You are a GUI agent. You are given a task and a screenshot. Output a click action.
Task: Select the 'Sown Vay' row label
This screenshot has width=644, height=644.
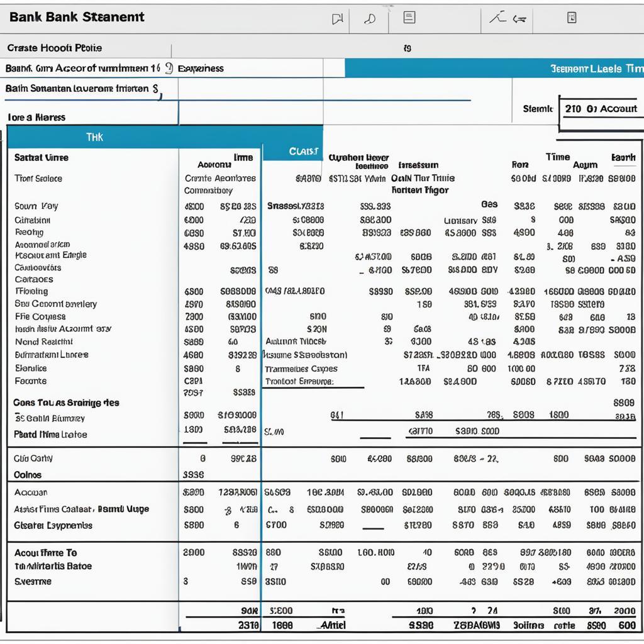pos(36,206)
